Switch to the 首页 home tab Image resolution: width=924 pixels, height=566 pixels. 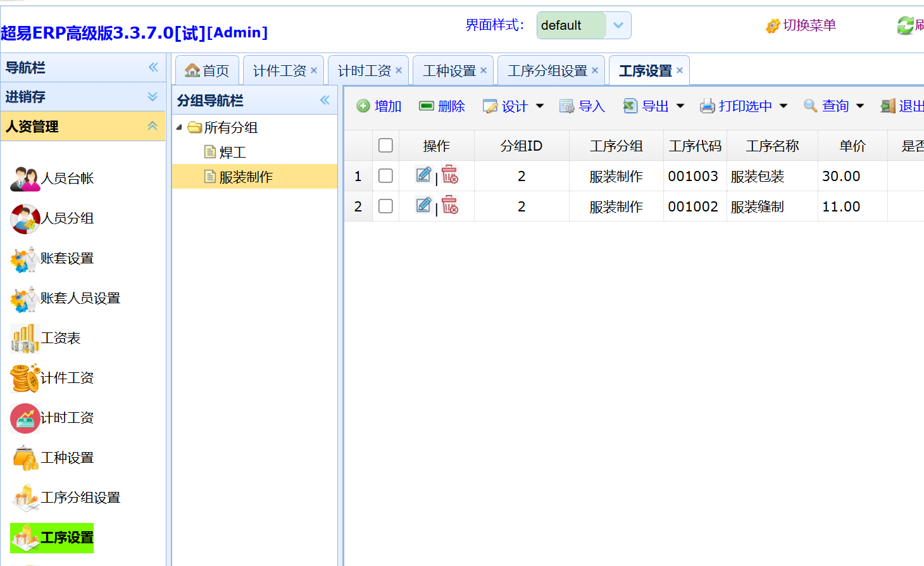point(208,71)
